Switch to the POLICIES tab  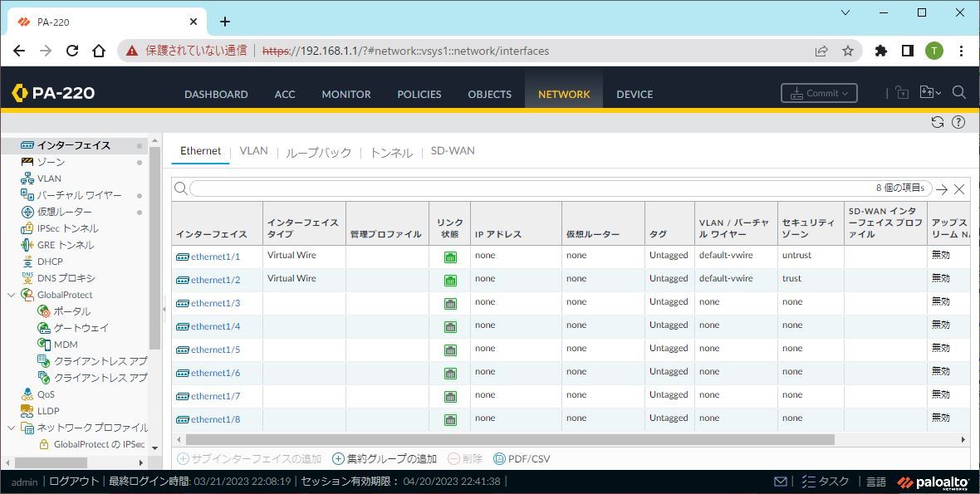click(419, 95)
